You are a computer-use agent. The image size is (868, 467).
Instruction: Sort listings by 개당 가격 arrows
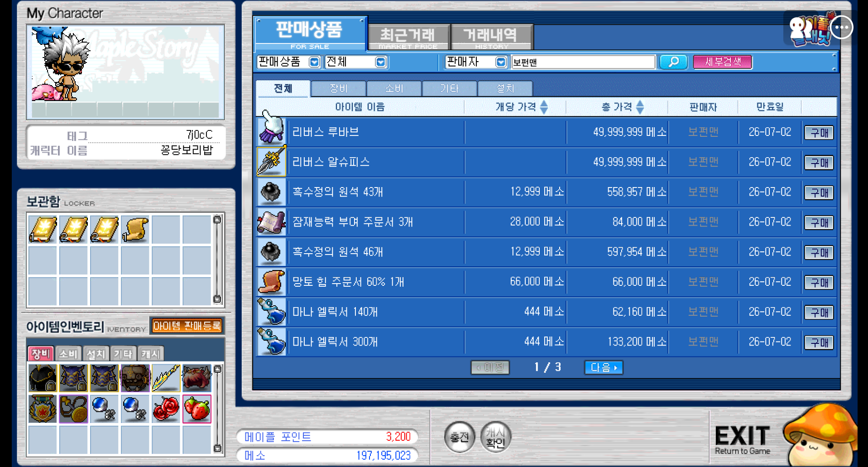pyautogui.click(x=544, y=107)
